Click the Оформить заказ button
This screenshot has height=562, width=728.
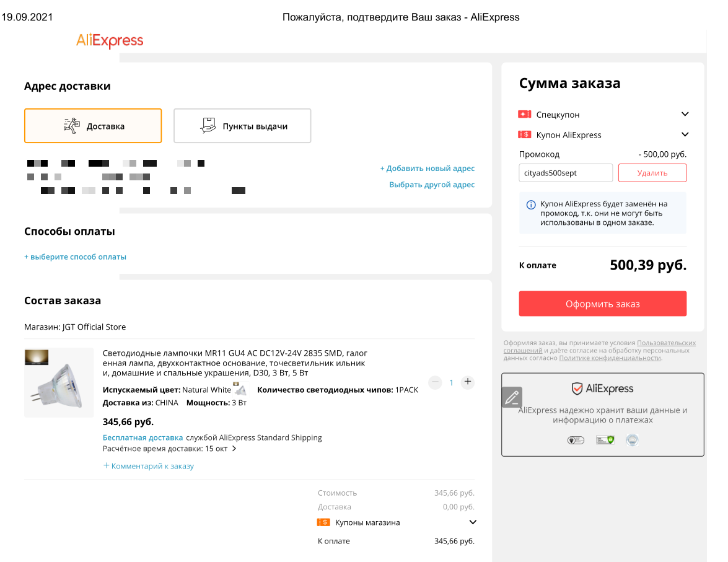point(603,304)
